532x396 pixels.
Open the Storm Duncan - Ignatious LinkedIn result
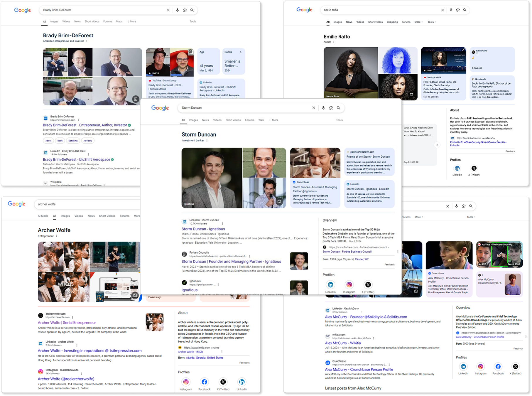tap(203, 229)
